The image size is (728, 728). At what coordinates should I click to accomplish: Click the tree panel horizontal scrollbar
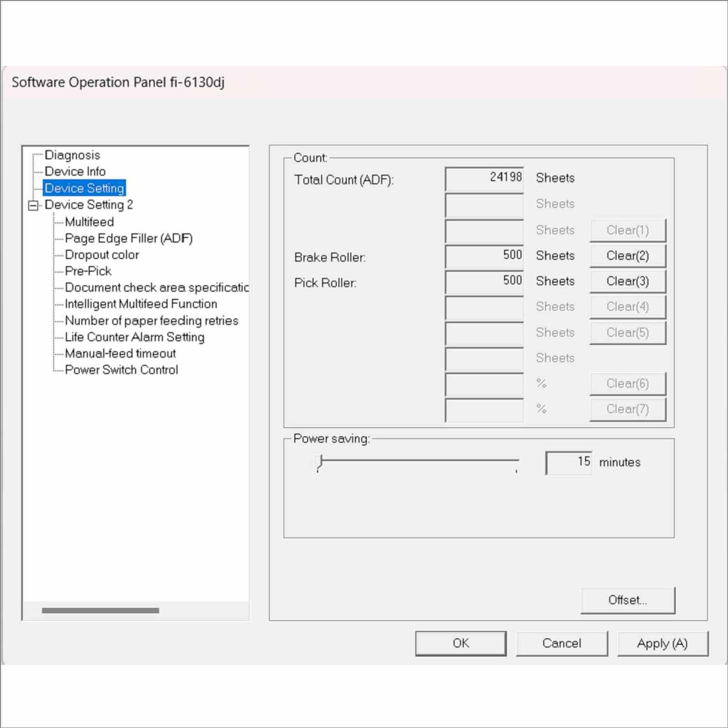point(101,611)
